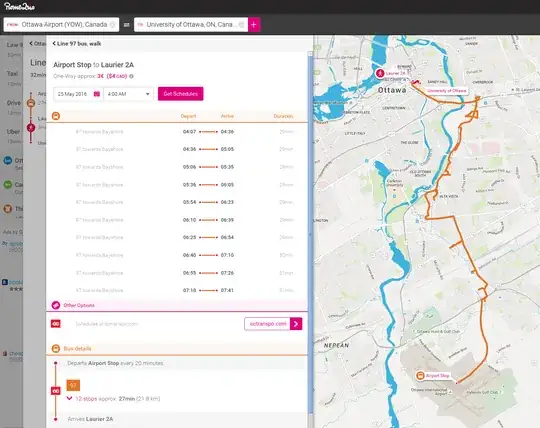
Task: Click the orange things-to-do icon in sidebar
Action: pyautogui.click(x=8, y=209)
